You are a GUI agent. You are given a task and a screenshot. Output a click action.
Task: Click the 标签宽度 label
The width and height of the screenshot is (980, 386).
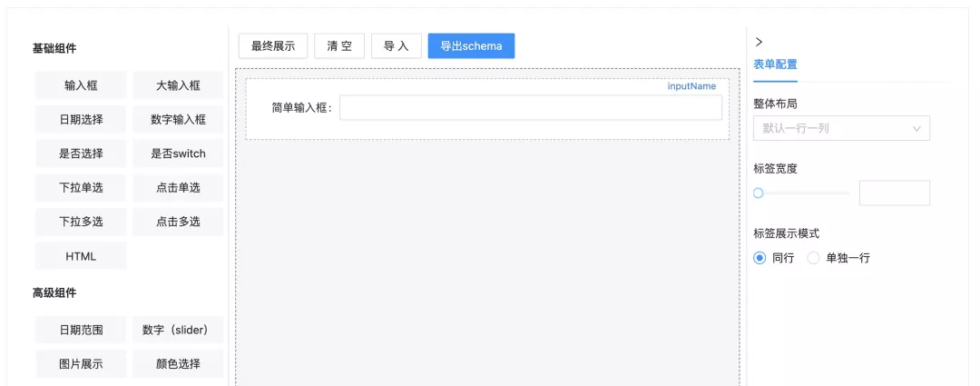coord(775,168)
